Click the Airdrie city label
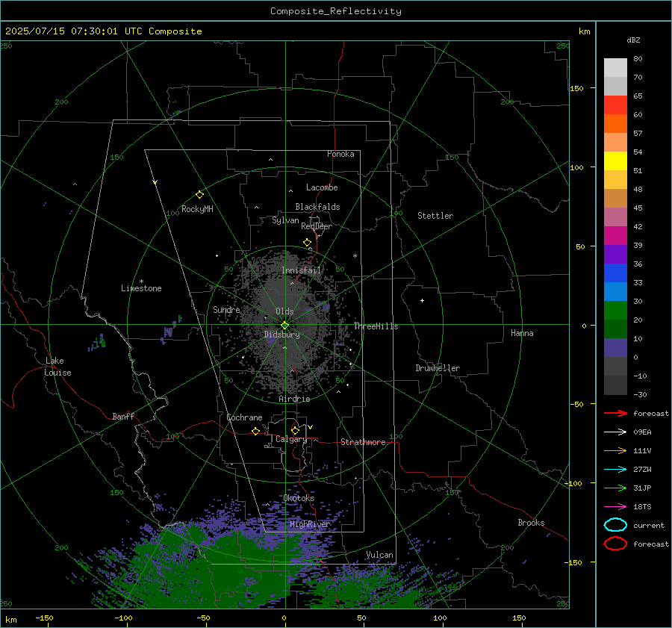 (294, 399)
